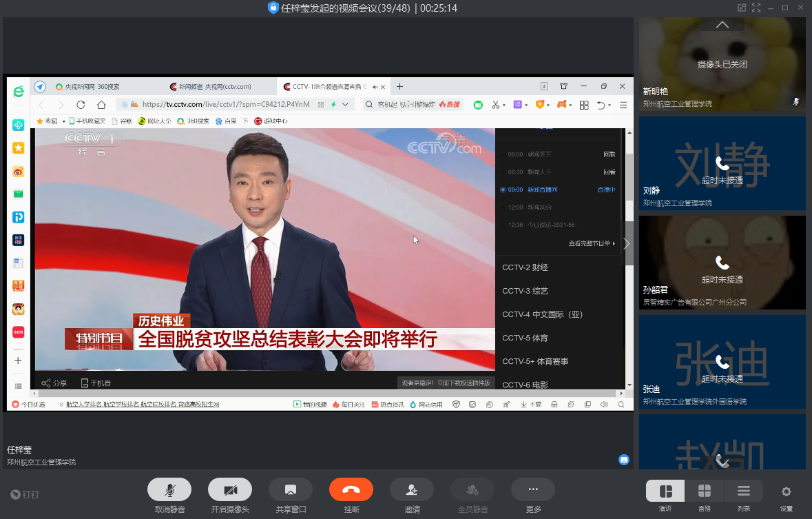Viewport: 812px width, 519px height.
Task: Open the 更多 more options menu
Action: point(533,490)
